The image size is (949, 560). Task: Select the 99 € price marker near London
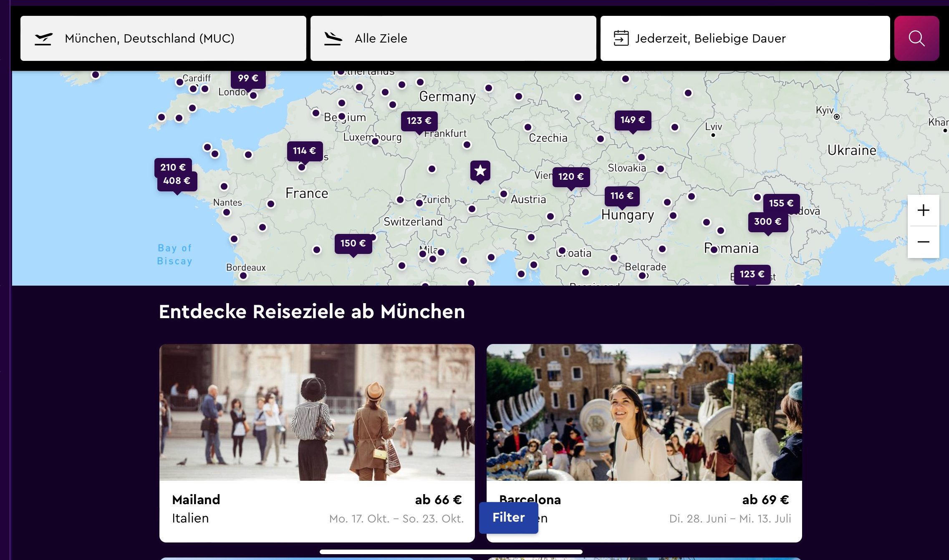click(248, 78)
